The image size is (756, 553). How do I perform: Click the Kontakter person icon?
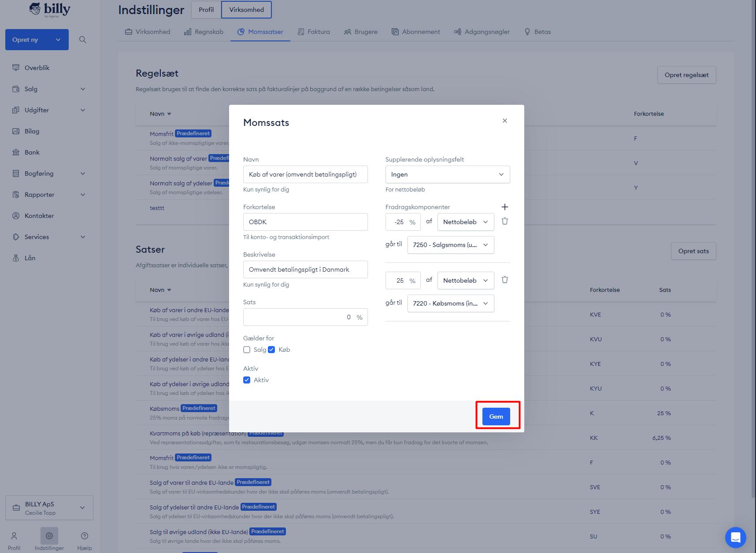16,216
